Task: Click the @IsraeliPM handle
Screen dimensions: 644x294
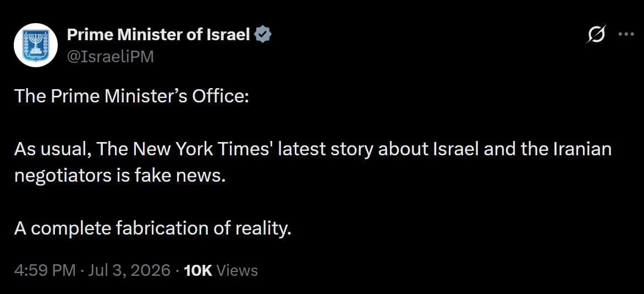Action: tap(110, 57)
